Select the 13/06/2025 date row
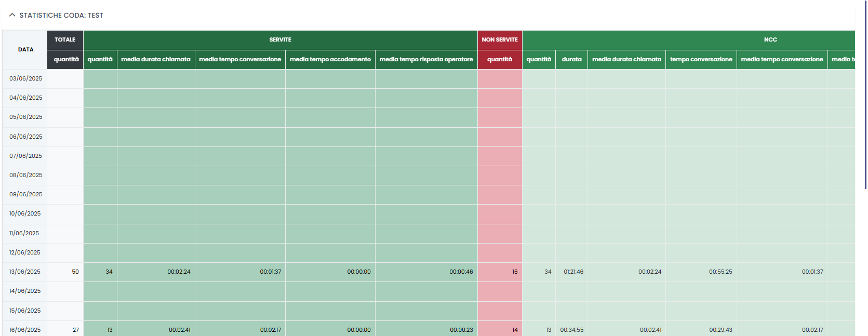 tap(25, 272)
